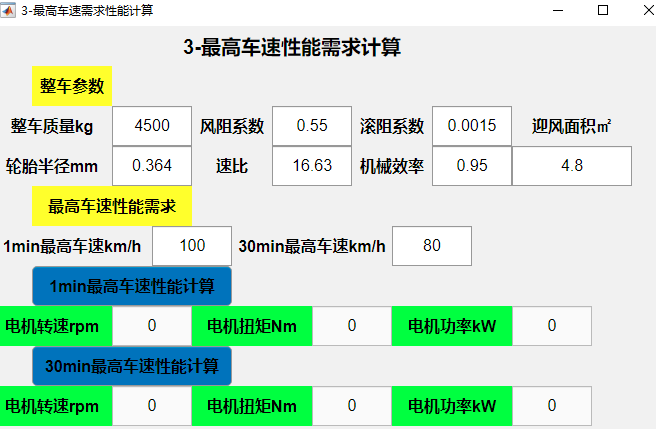Click 电机转速rpm result box in 1min section
The image size is (656, 429).
(x=152, y=326)
